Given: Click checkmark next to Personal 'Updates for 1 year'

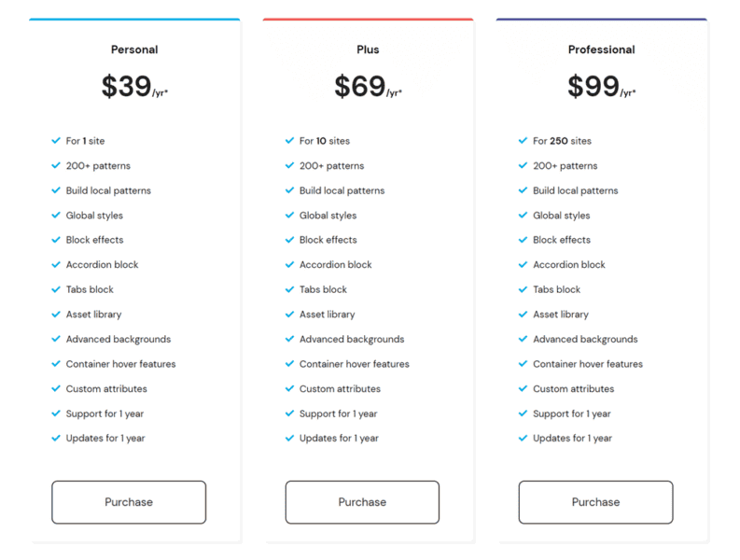Looking at the screenshot, I should [56, 438].
